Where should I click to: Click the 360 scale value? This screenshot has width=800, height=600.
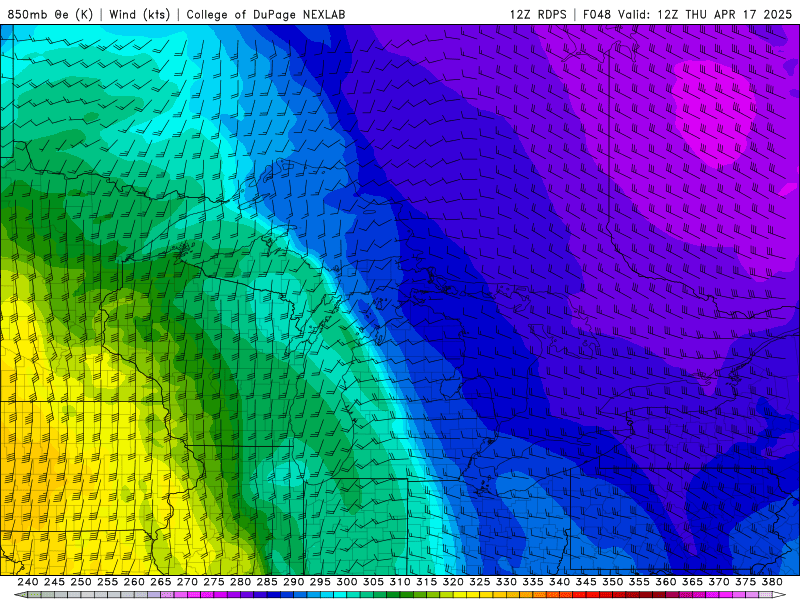click(666, 582)
